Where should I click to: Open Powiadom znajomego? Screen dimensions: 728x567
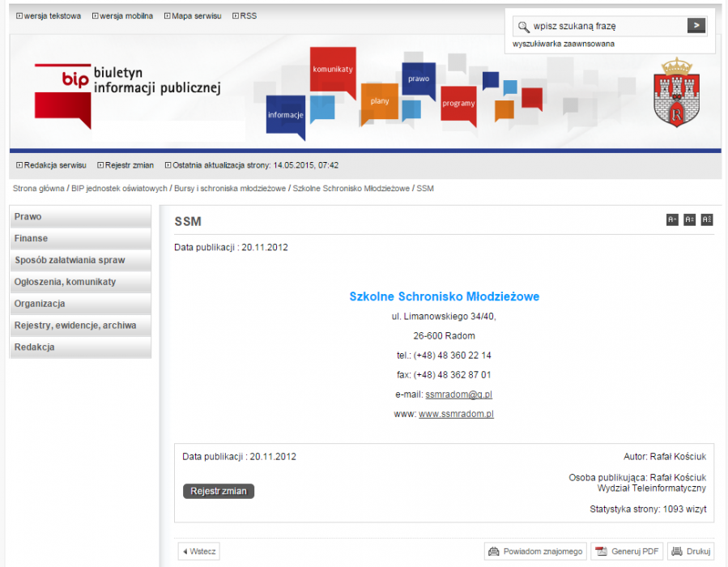click(x=535, y=552)
